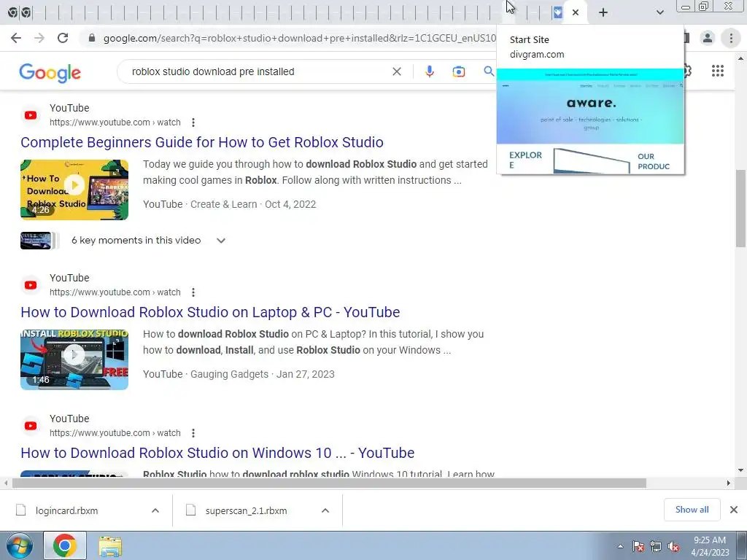Click the YouTube · Gauging Gadgets · Jan 27, 2023 text

point(239,374)
